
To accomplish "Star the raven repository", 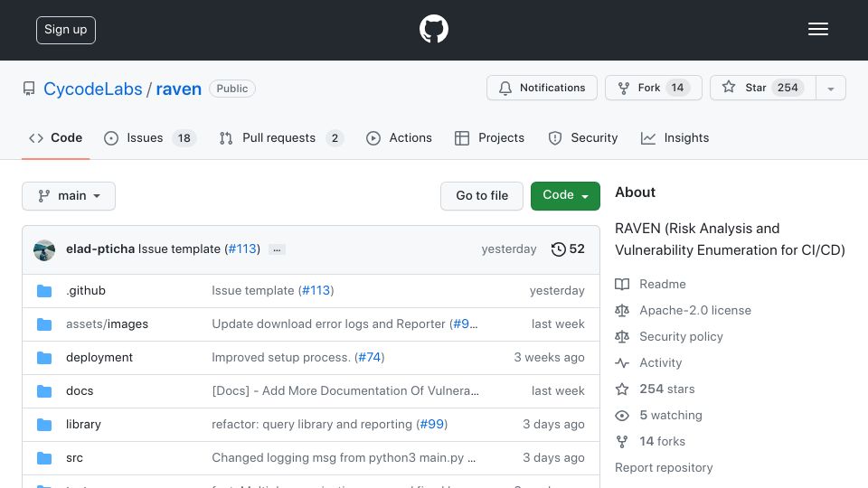I will tap(763, 88).
